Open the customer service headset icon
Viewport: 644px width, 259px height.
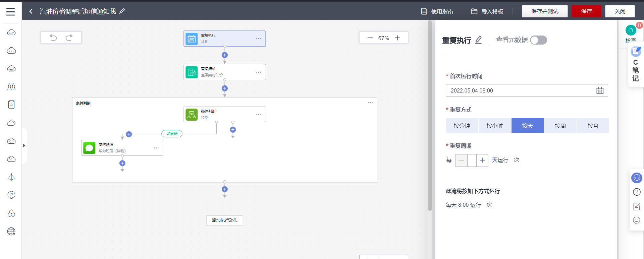(637, 178)
